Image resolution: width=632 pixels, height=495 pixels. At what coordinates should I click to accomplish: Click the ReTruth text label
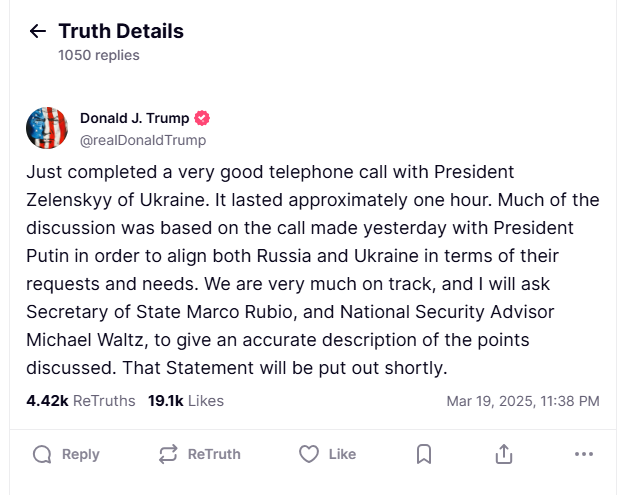(214, 454)
